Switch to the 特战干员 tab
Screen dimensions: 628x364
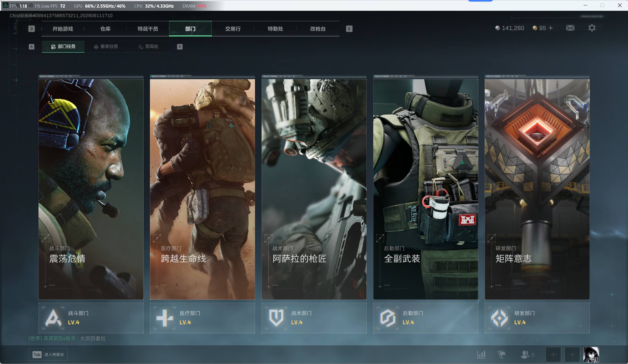click(x=148, y=29)
